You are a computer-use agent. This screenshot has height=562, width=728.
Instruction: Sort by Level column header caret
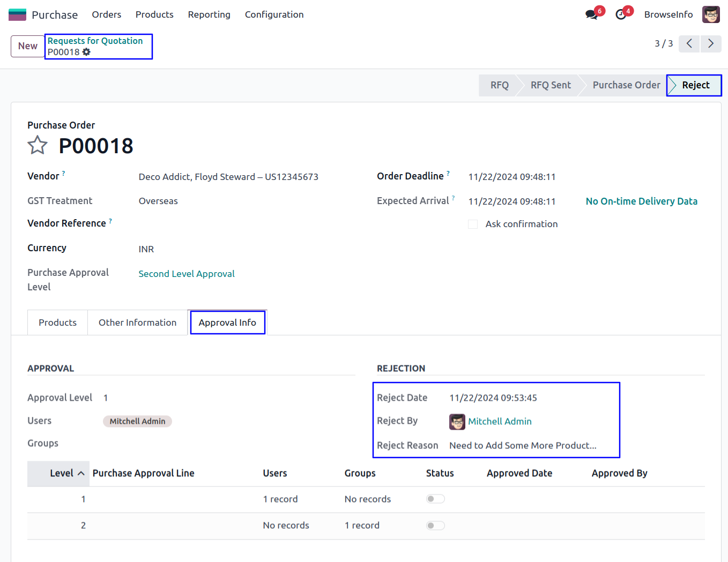81,473
